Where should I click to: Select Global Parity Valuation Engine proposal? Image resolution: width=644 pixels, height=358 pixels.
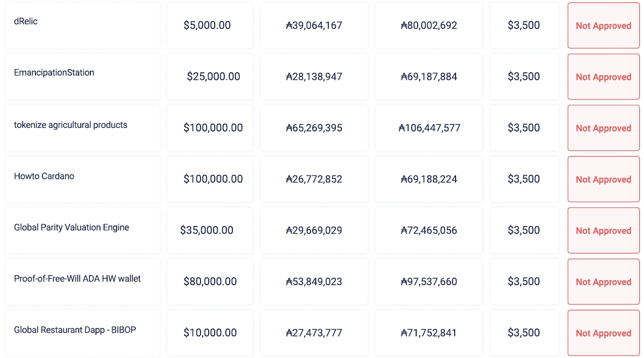point(71,227)
